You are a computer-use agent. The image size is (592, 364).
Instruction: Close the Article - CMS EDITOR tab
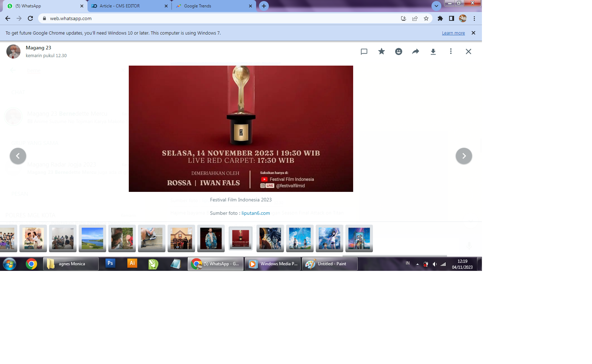166,6
